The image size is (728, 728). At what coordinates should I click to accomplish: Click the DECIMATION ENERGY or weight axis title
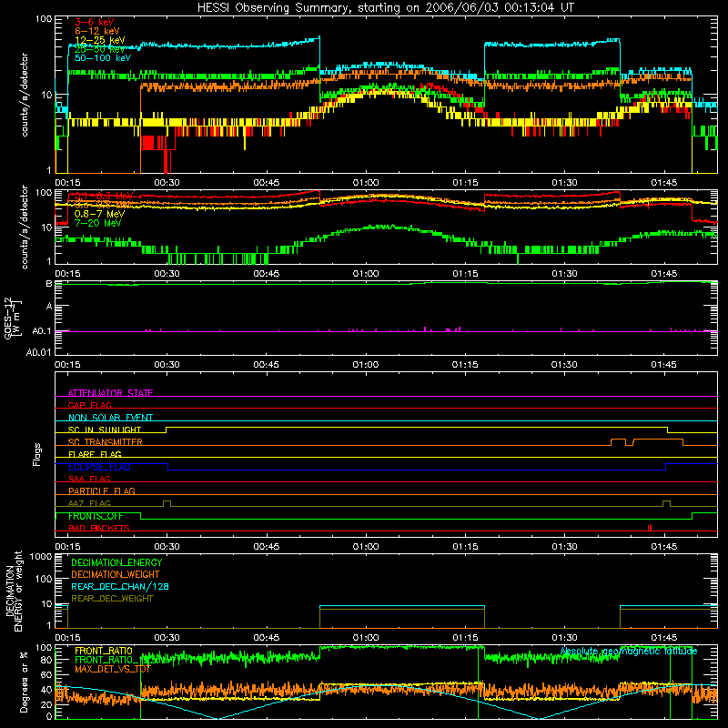[14, 591]
